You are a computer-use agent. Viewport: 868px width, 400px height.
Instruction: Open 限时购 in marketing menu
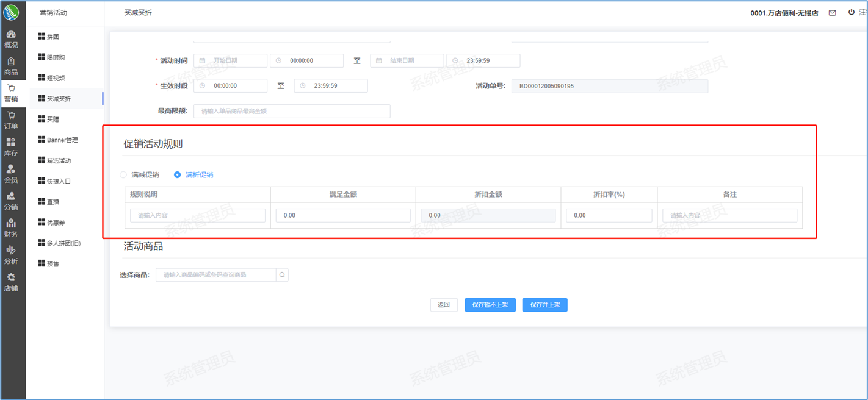pyautogui.click(x=56, y=57)
